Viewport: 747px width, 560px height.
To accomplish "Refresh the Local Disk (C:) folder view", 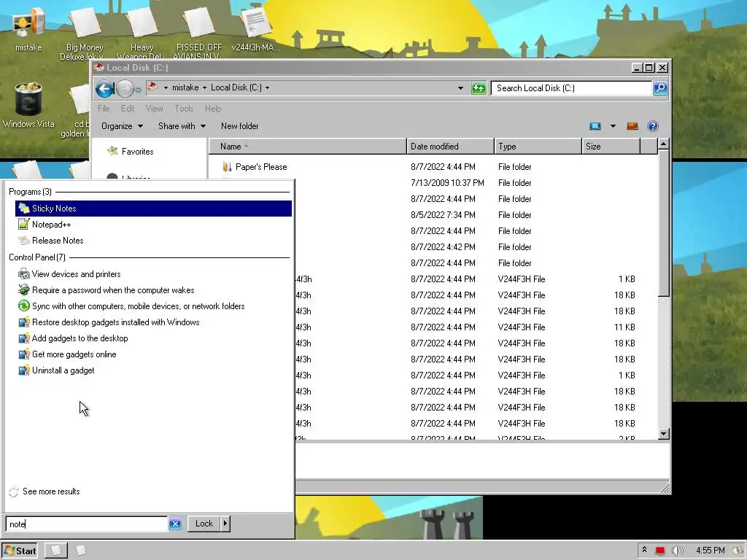I will point(479,88).
